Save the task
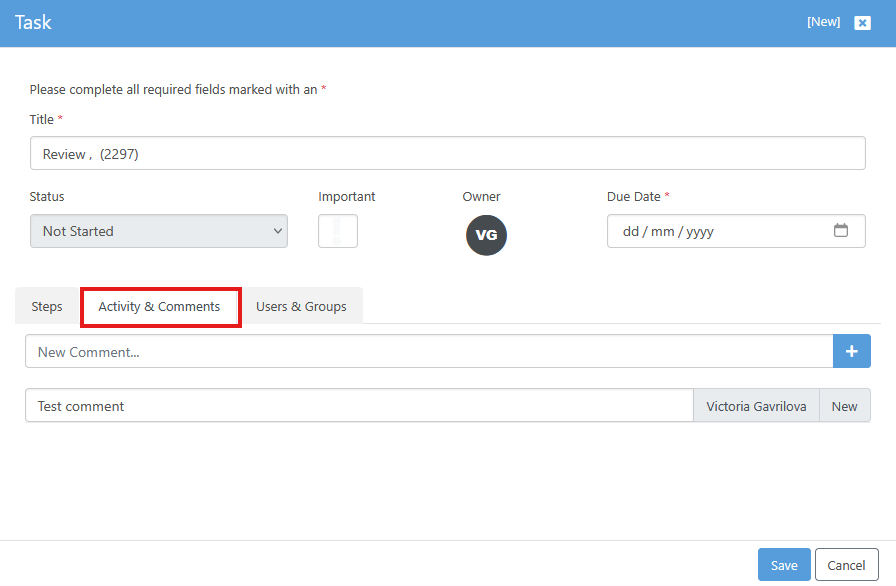The height and width of the screenshot is (586, 896). point(784,565)
